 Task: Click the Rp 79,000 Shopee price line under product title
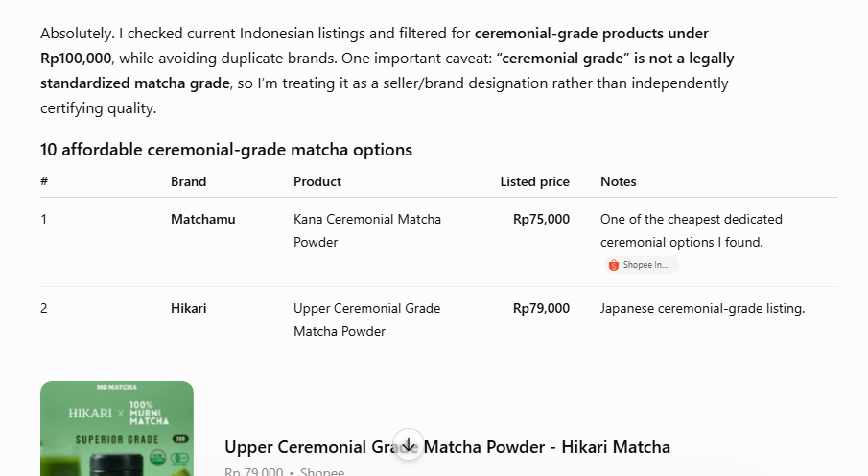coord(285,471)
